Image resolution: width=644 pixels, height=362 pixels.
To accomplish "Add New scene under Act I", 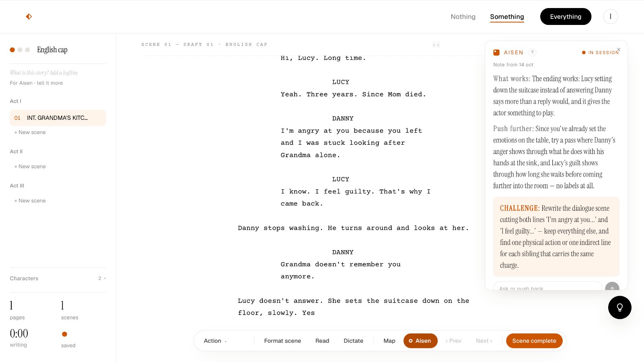I will (30, 132).
